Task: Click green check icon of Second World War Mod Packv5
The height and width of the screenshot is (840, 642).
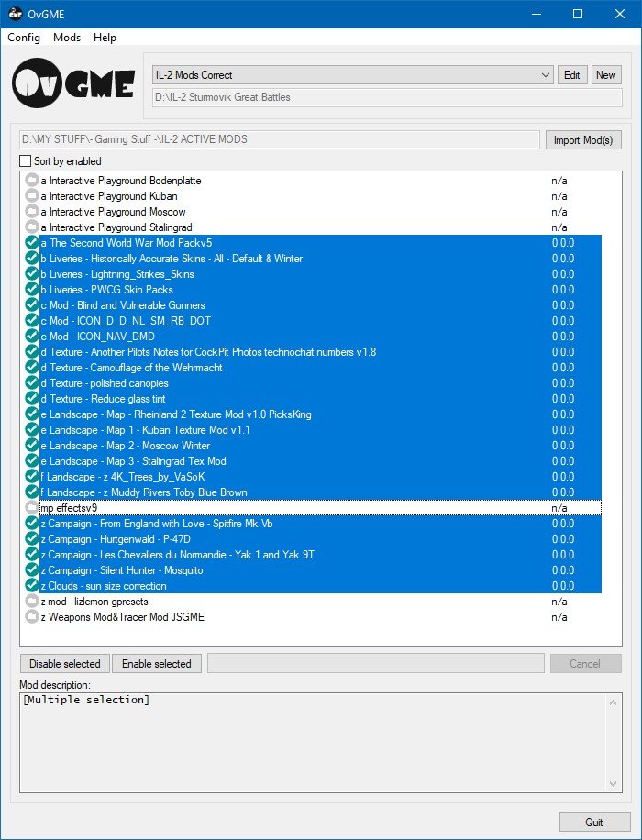Action: 31,243
